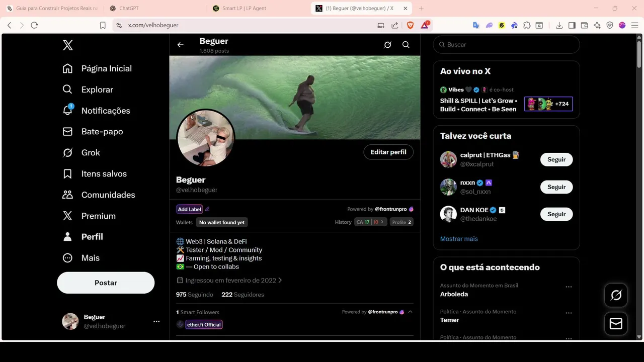
Task: Click the bookmark icon in the address bar
Action: [103, 25]
